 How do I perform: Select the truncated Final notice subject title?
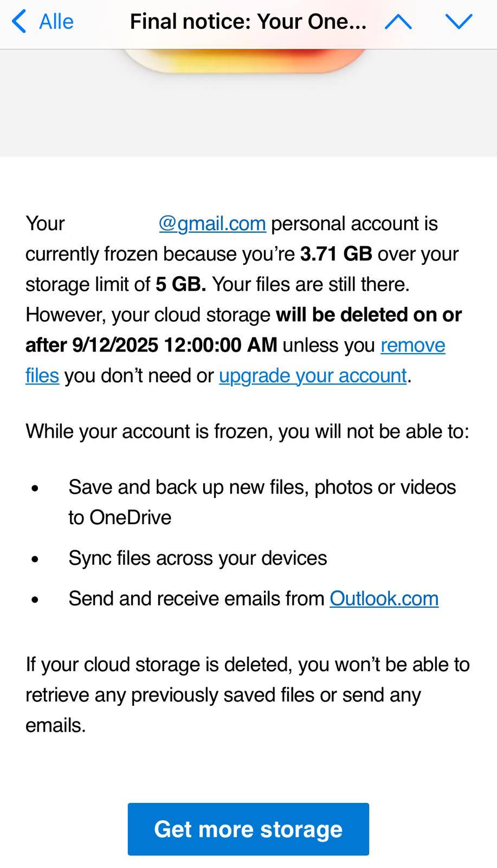coord(248,22)
